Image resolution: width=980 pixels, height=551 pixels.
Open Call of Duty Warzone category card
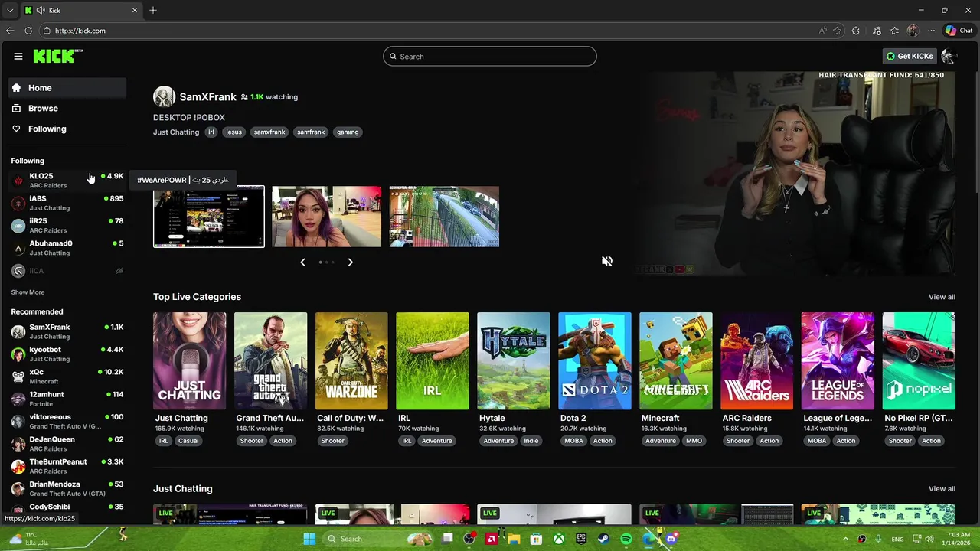pos(351,361)
